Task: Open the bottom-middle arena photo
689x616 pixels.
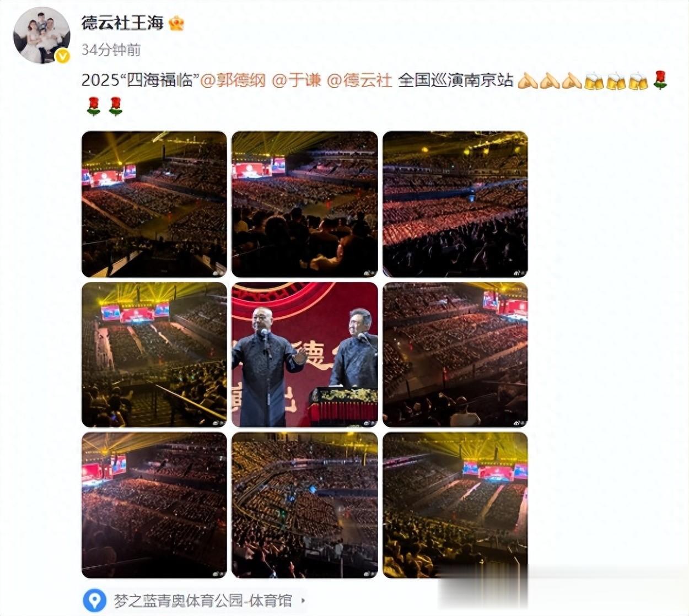Action: click(x=305, y=505)
